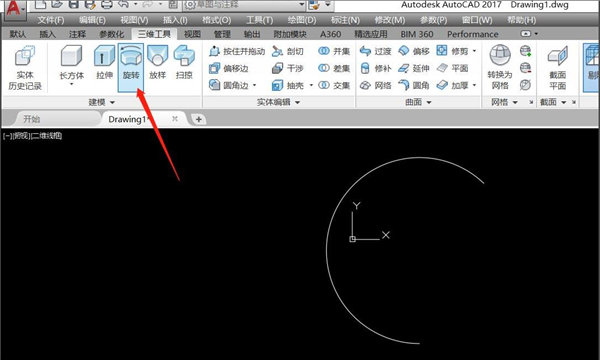Switch to the 默认 (Home) ribbon tab
This screenshot has width=600, height=360.
tap(18, 34)
